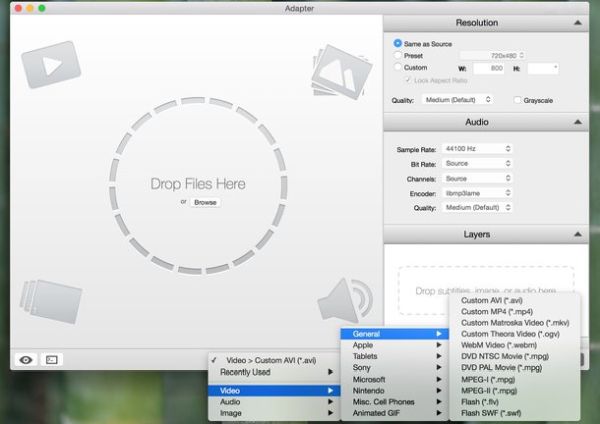Collapse the Resolution panel arrow
This screenshot has height=424, width=600.
[x=577, y=22]
